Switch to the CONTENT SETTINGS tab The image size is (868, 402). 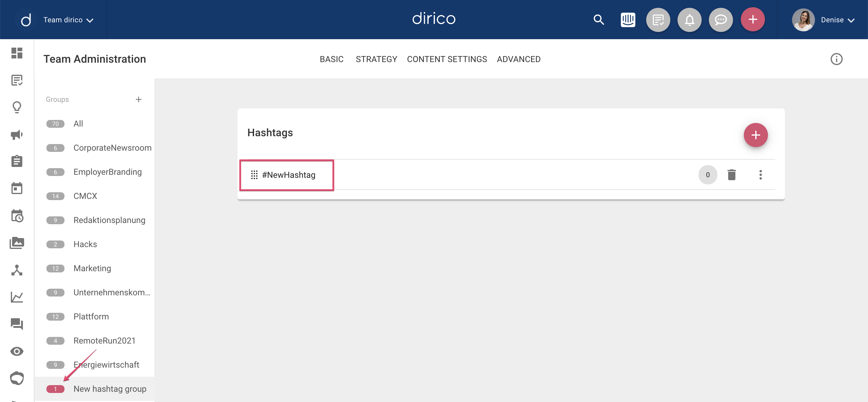[447, 59]
